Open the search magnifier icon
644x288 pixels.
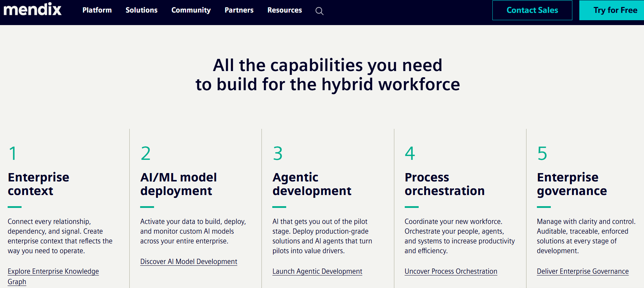[x=319, y=11]
